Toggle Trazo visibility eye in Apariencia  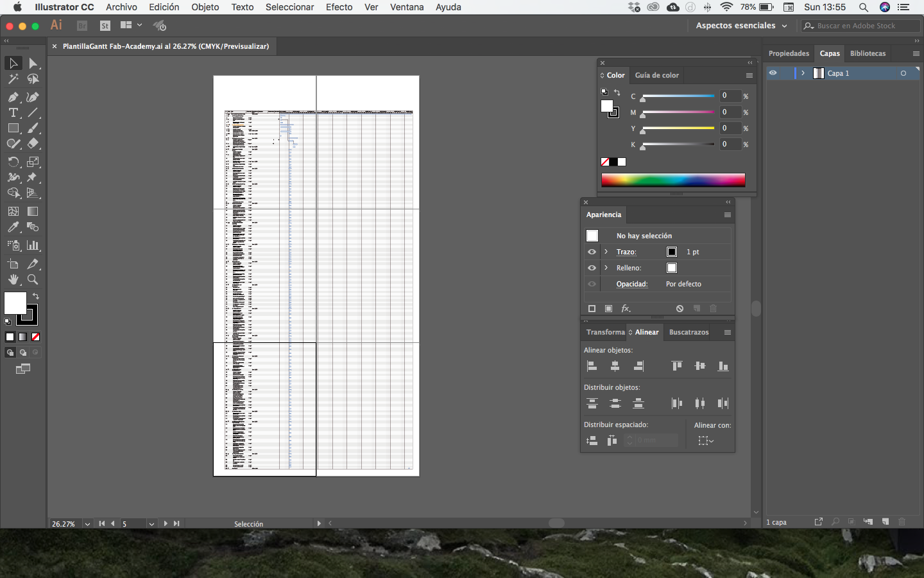coord(592,252)
